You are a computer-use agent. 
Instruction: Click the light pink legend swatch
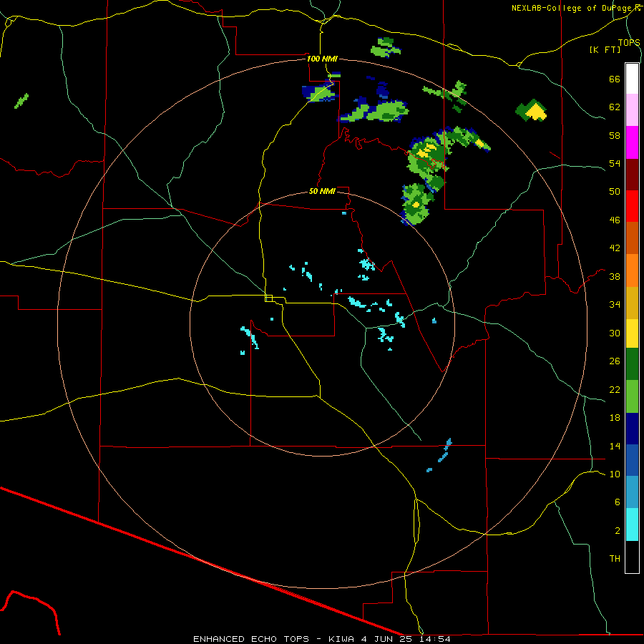632,109
